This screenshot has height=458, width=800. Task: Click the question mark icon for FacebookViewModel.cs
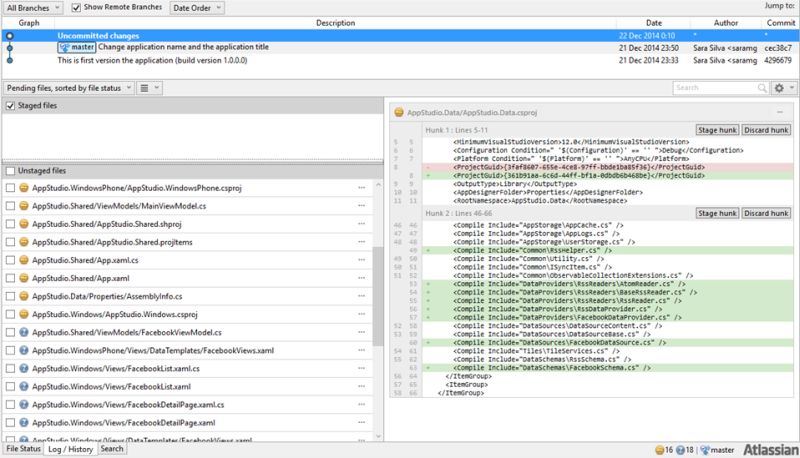click(24, 332)
